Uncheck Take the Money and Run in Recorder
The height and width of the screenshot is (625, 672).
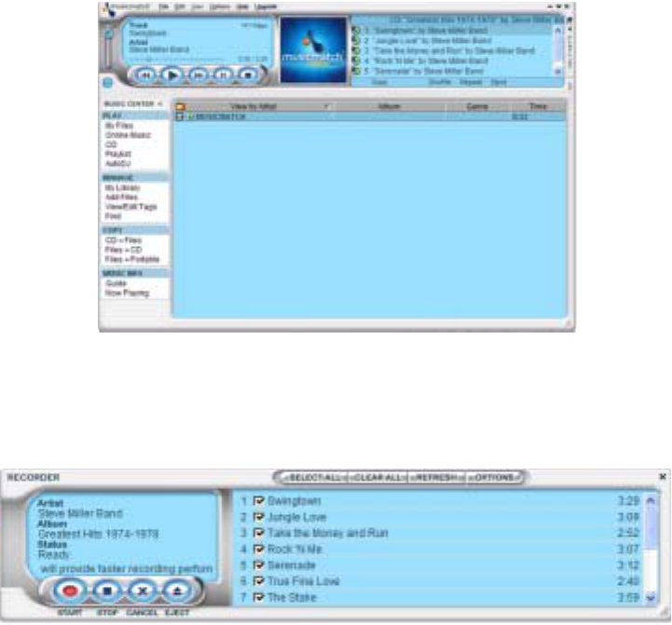point(258,533)
